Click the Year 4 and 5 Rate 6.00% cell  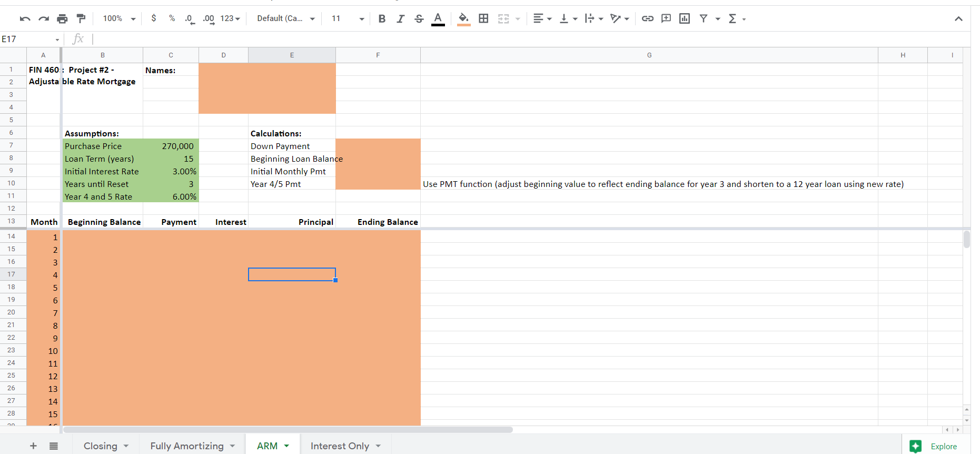point(171,196)
